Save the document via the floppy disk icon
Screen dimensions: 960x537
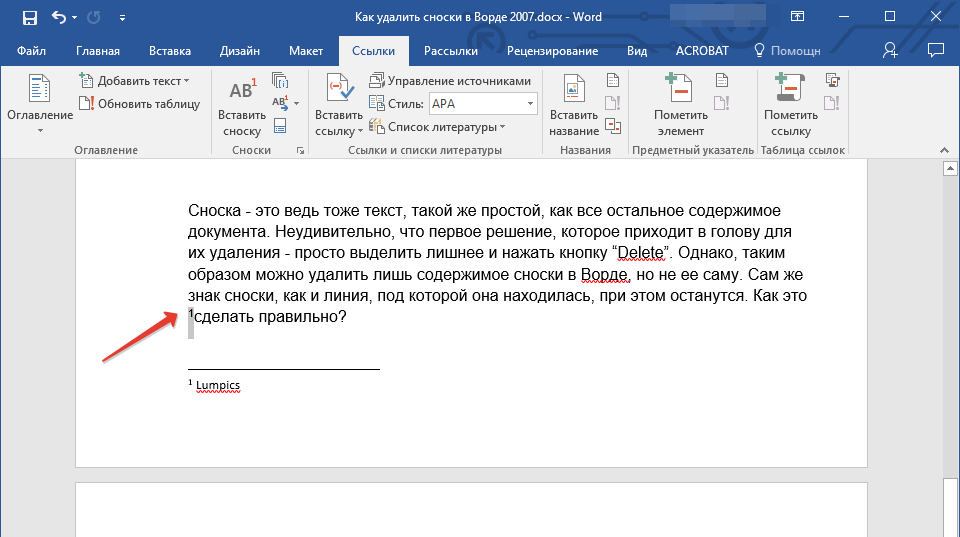[29, 17]
